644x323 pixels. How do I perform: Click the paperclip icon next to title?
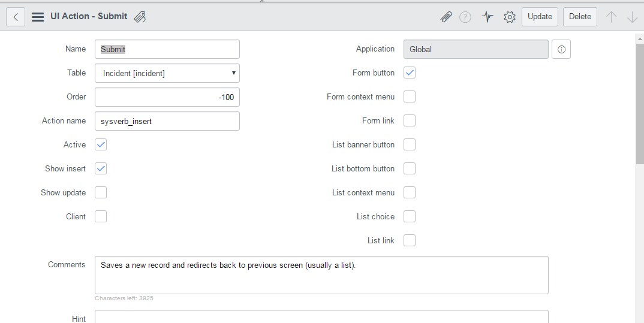[x=140, y=17]
